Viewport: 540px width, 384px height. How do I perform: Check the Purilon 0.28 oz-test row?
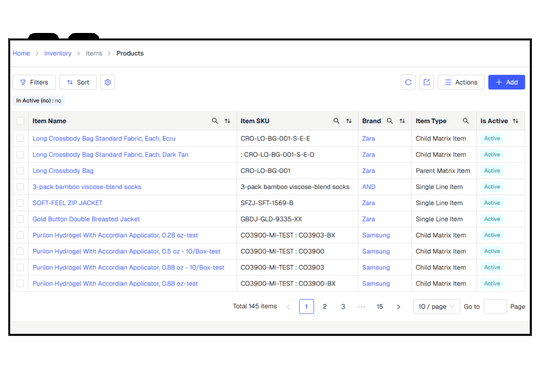[20, 235]
